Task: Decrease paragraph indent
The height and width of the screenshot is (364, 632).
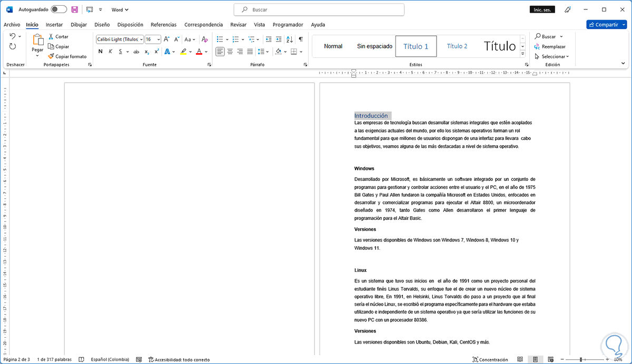Action: click(x=269, y=39)
